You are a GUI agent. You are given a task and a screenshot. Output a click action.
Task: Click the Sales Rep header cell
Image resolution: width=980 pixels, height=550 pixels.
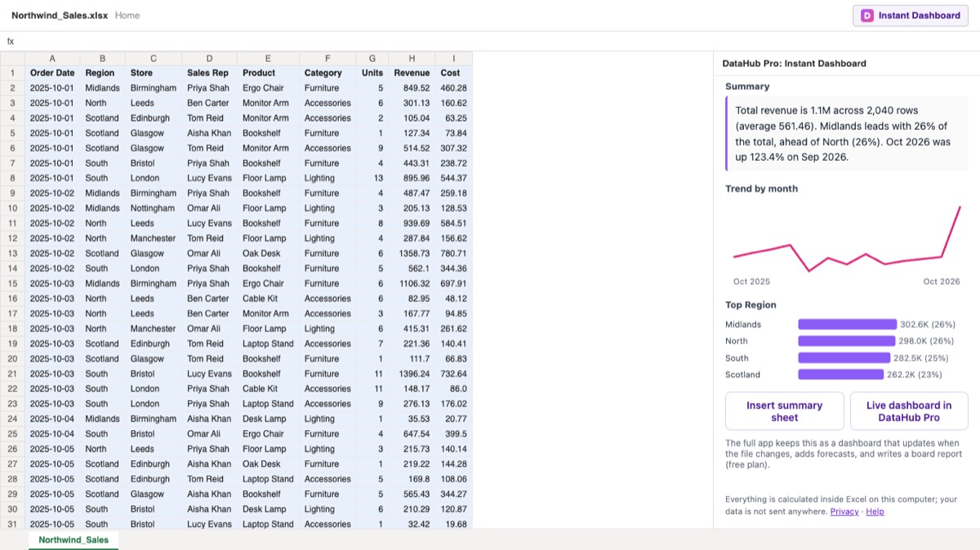(x=209, y=73)
